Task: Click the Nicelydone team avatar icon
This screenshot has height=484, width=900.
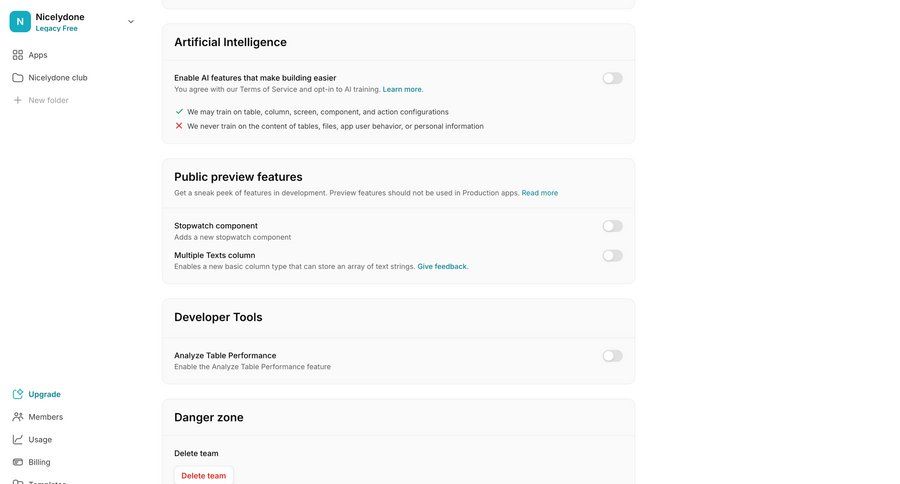Action: point(20,21)
